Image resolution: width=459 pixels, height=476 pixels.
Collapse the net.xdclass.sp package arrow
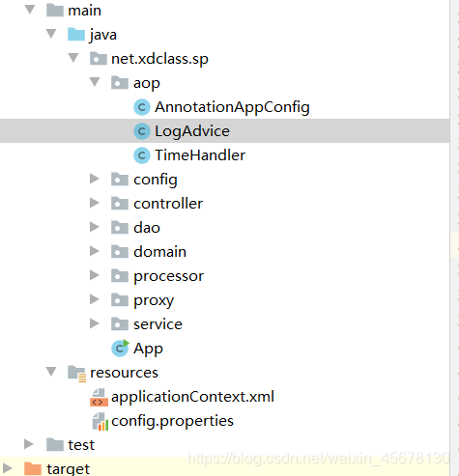73,58
